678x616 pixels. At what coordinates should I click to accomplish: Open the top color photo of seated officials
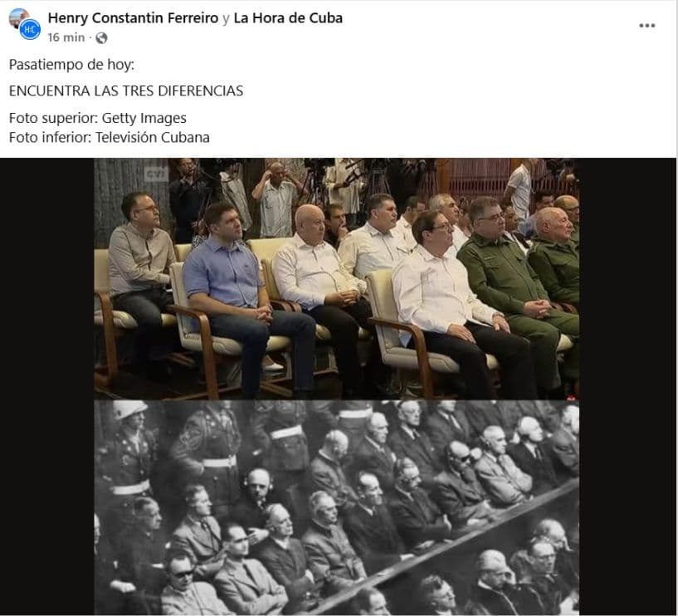point(336,279)
